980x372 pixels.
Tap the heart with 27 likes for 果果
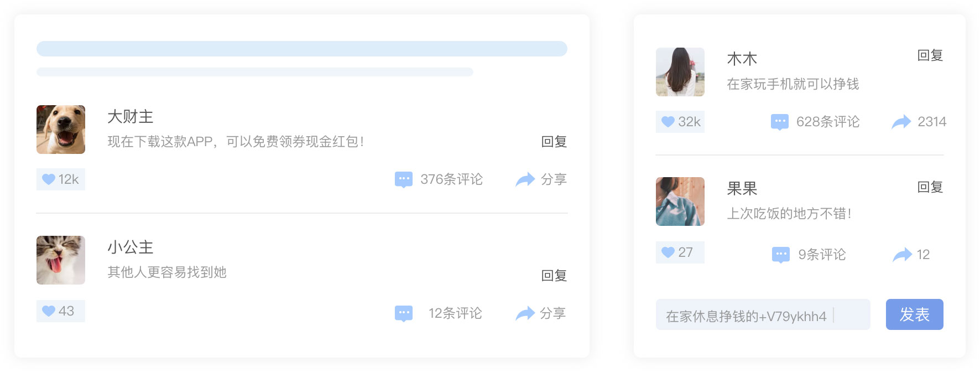[x=668, y=252]
